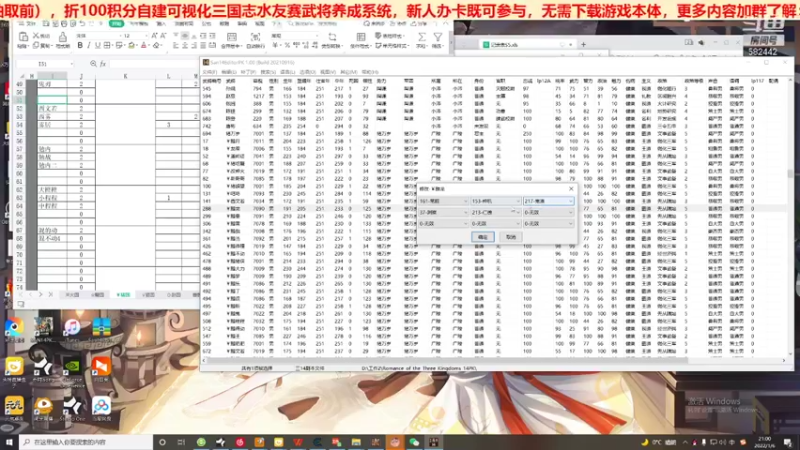Open the second-row rightmost dialog dropdown showing 0
This screenshot has width=800, height=450.
point(548,212)
